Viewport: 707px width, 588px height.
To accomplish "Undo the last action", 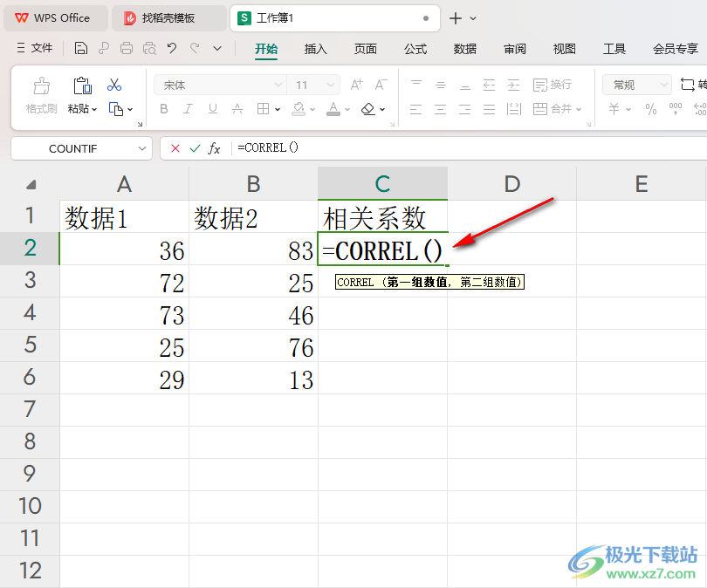I will point(172,48).
